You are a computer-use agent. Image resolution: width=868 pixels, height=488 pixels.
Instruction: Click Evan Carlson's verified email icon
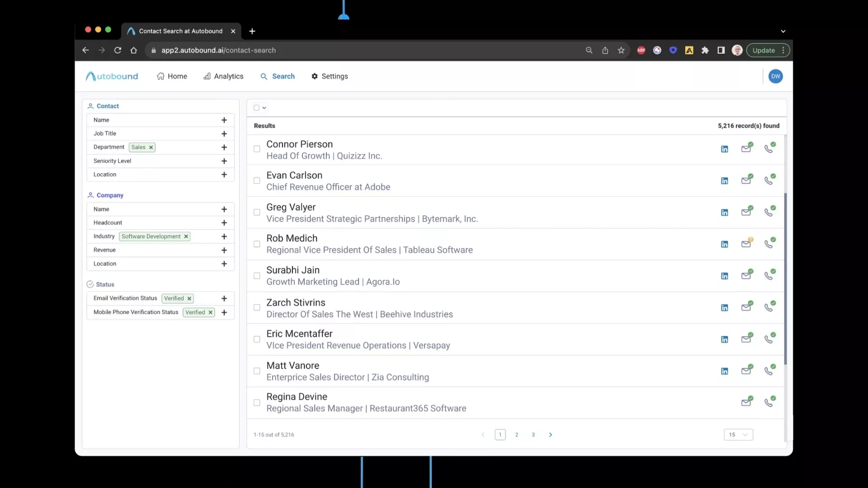pos(746,180)
